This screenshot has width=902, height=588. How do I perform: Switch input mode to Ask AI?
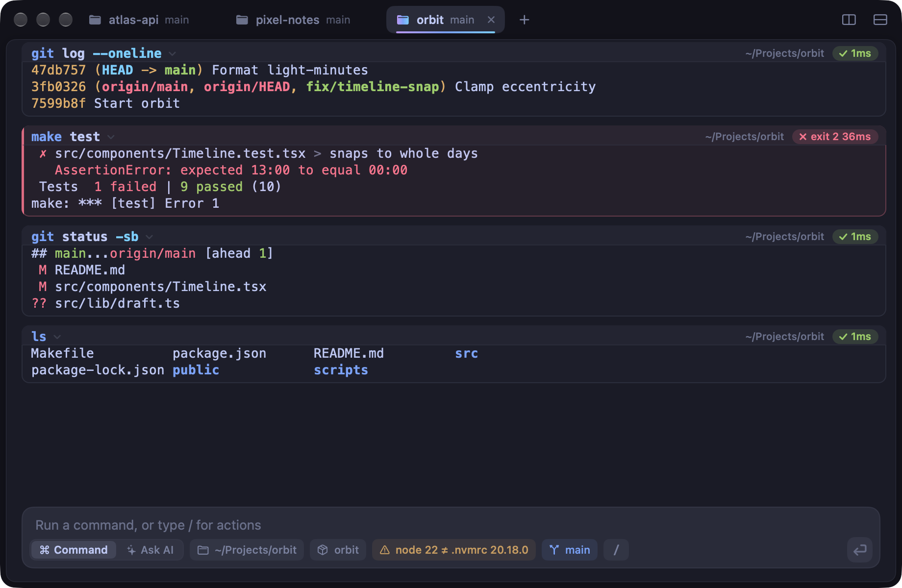coord(150,550)
